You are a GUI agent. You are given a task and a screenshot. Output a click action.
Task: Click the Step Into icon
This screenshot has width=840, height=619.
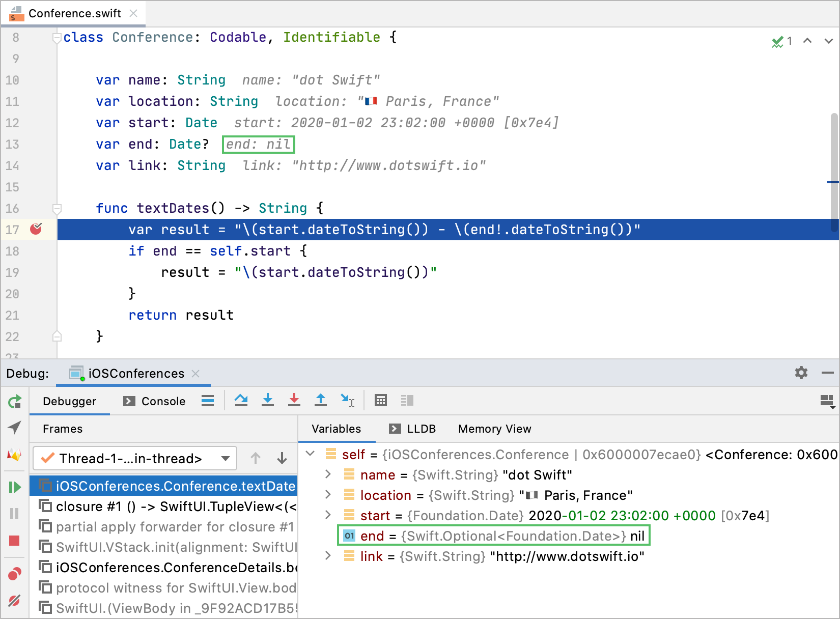click(x=268, y=401)
